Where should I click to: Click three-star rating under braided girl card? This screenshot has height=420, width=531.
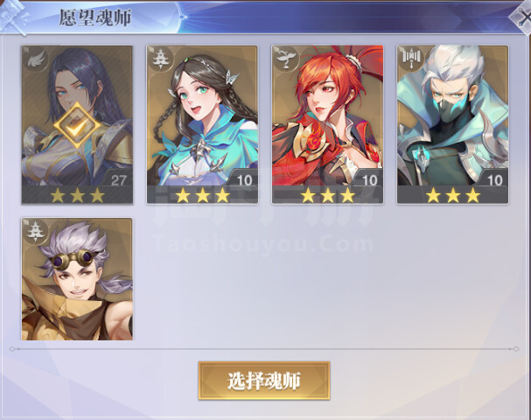[x=202, y=195]
